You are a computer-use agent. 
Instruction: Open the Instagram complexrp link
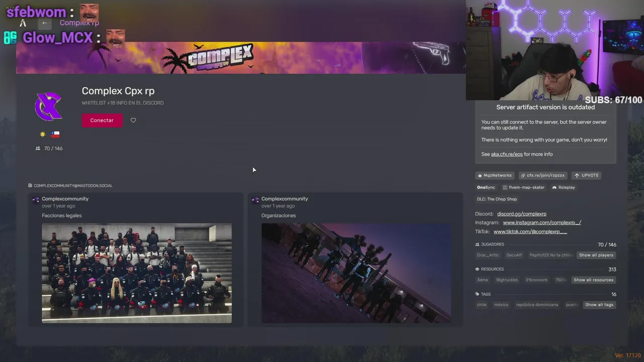(542, 223)
